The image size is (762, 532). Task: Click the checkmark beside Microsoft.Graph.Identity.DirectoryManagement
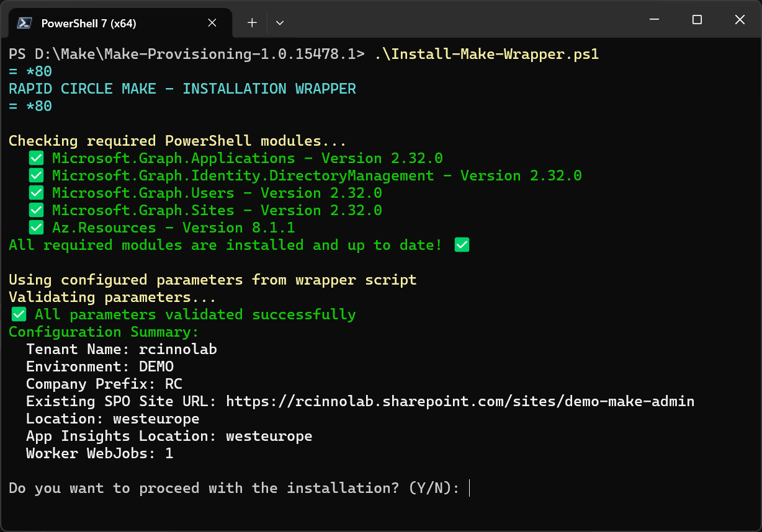tap(37, 175)
